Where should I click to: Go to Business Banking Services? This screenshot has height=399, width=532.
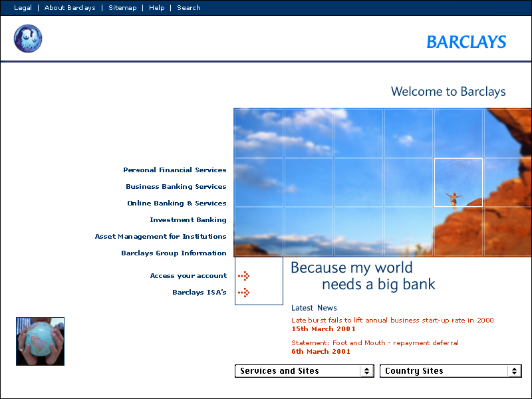pos(176,187)
